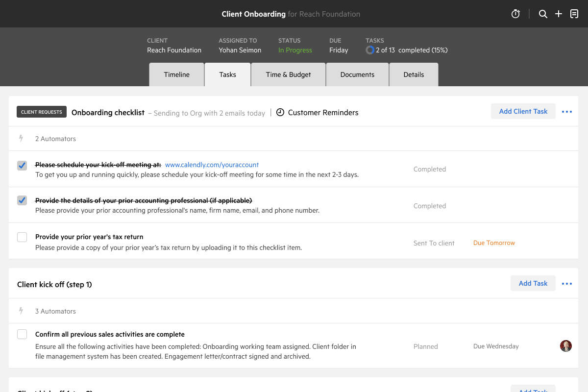The width and height of the screenshot is (588, 392).
Task: Click the tasks completed progress ring
Action: 370,50
